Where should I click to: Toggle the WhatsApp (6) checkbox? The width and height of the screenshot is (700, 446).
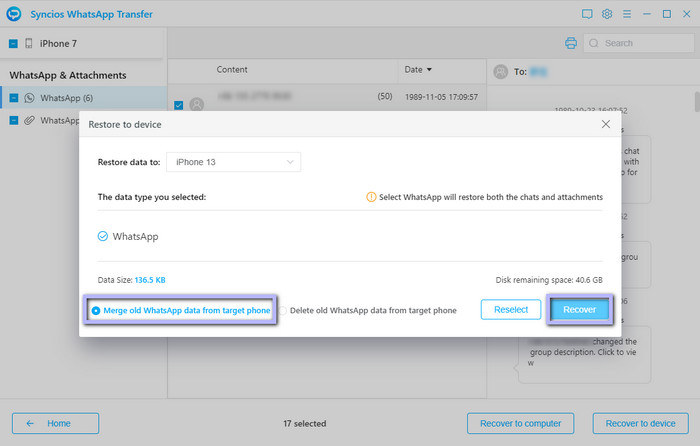[x=13, y=98]
